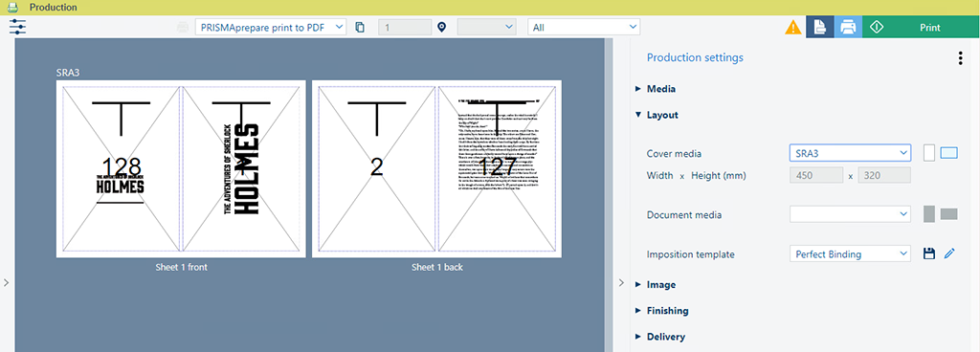980x352 pixels.
Task: Open the three-dot more options menu
Action: click(960, 58)
